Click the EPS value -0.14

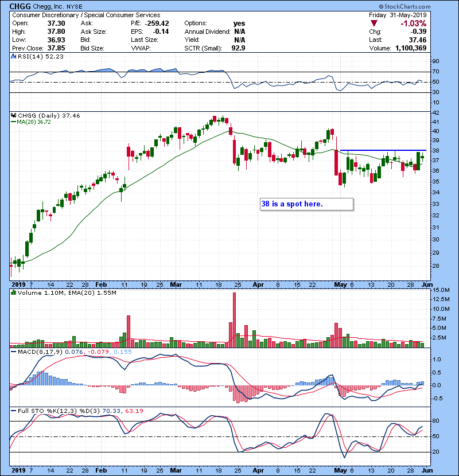coord(161,32)
